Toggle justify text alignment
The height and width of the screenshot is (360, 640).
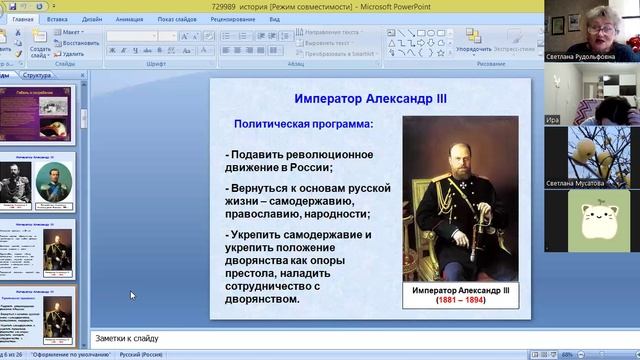click(x=260, y=51)
